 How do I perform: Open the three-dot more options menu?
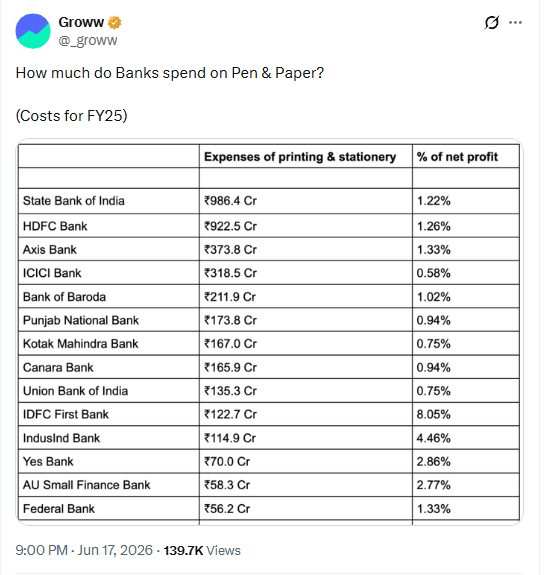point(515,23)
